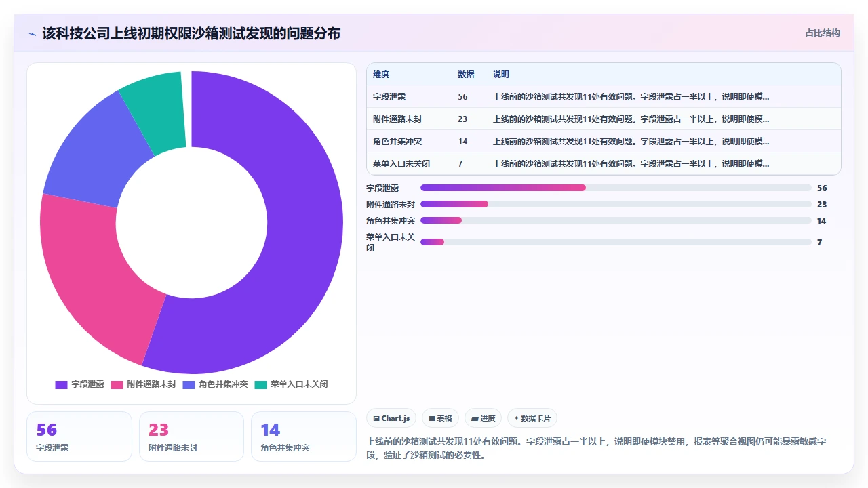
Task: Toggle the 字段泄露 legend swatch
Action: coord(61,384)
